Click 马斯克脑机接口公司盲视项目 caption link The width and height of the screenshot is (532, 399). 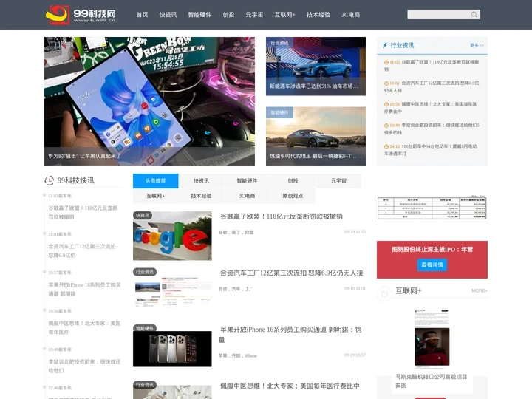[432, 381]
